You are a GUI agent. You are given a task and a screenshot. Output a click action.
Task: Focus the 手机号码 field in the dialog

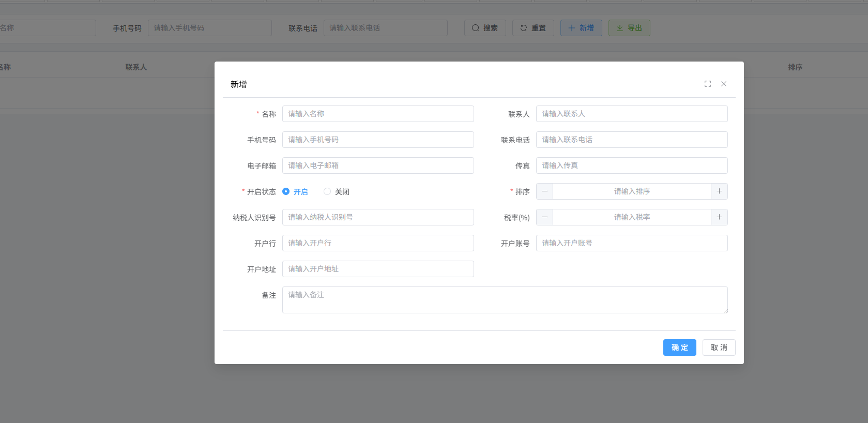pyautogui.click(x=378, y=140)
